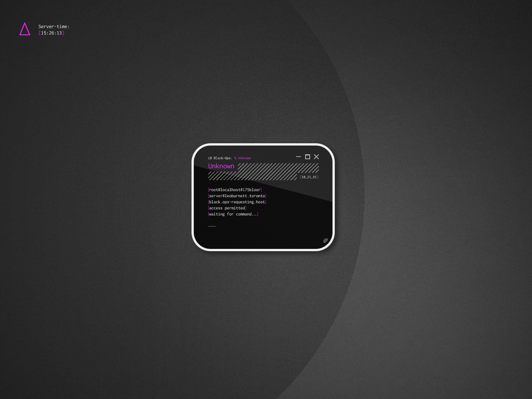Screen dimensions: 532x399
Task: Select the waiting for command line
Action: (x=233, y=214)
